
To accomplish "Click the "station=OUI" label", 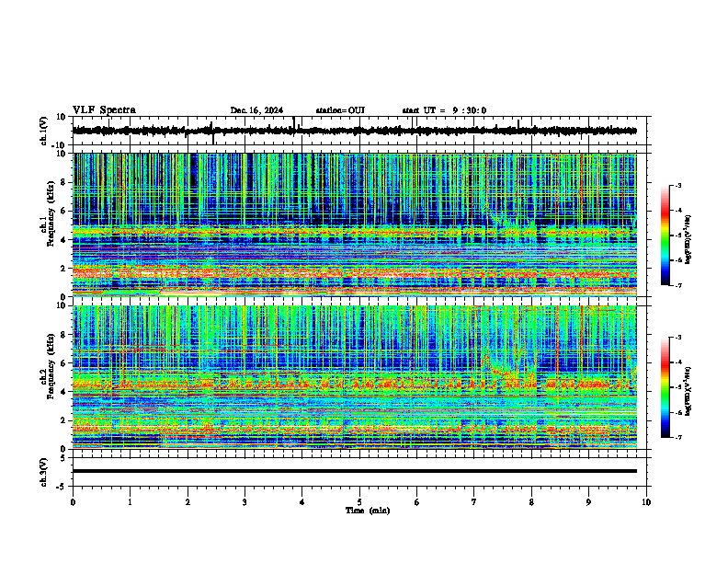I will point(340,110).
